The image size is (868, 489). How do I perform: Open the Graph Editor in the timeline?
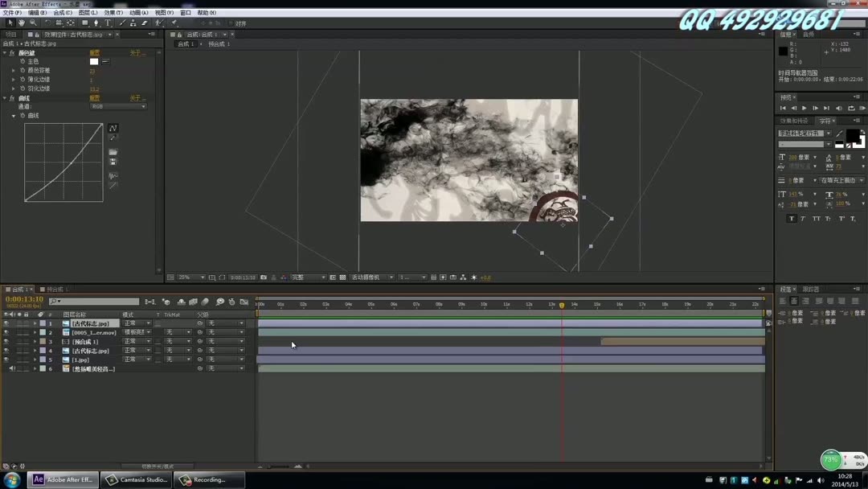coord(244,303)
